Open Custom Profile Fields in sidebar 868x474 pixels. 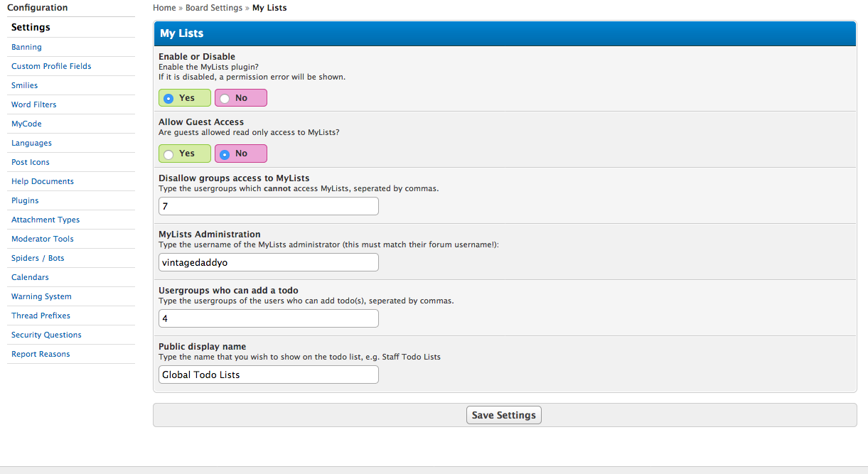(51, 66)
